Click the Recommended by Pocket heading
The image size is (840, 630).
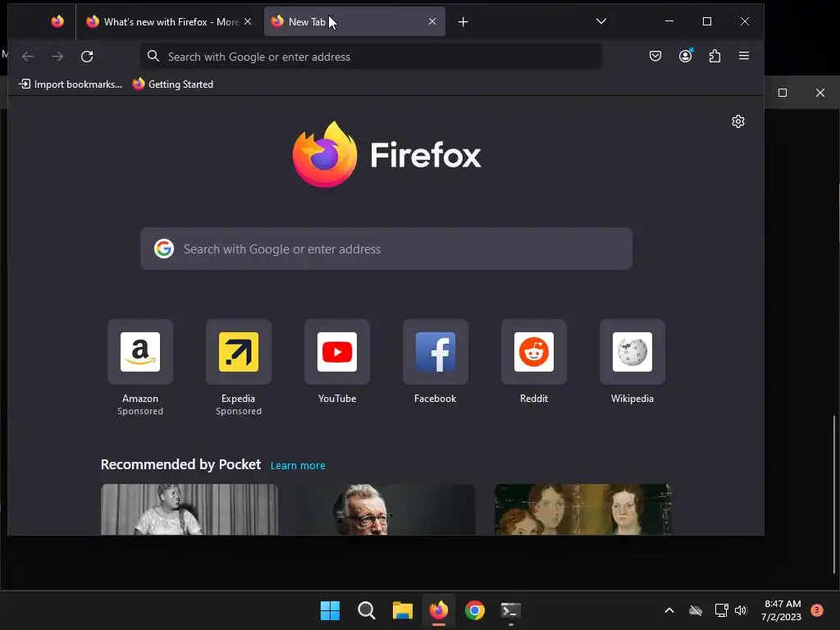tap(180, 464)
